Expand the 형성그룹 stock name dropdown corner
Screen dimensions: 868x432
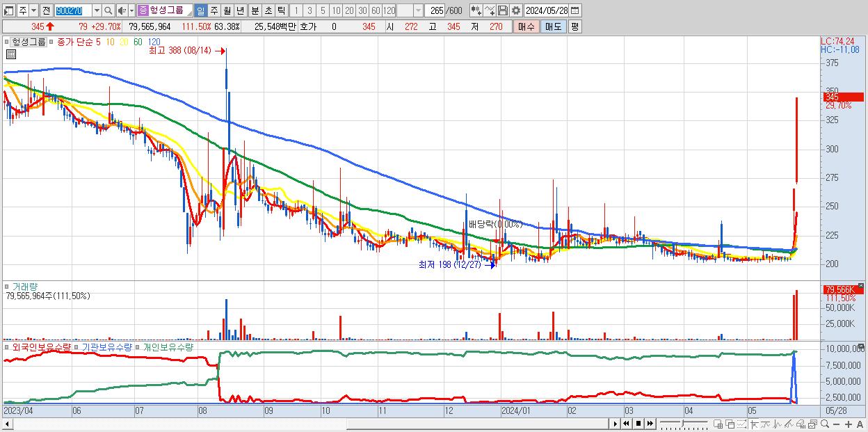[189, 14]
